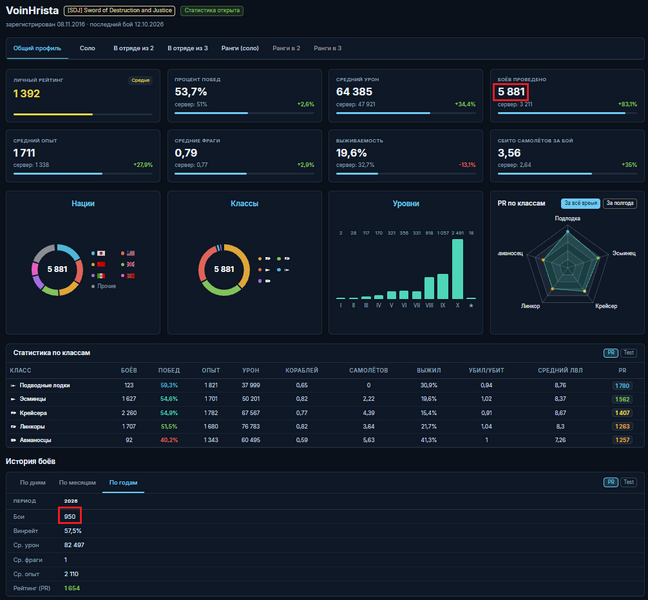Click the Статистика открыта badge

212,11
